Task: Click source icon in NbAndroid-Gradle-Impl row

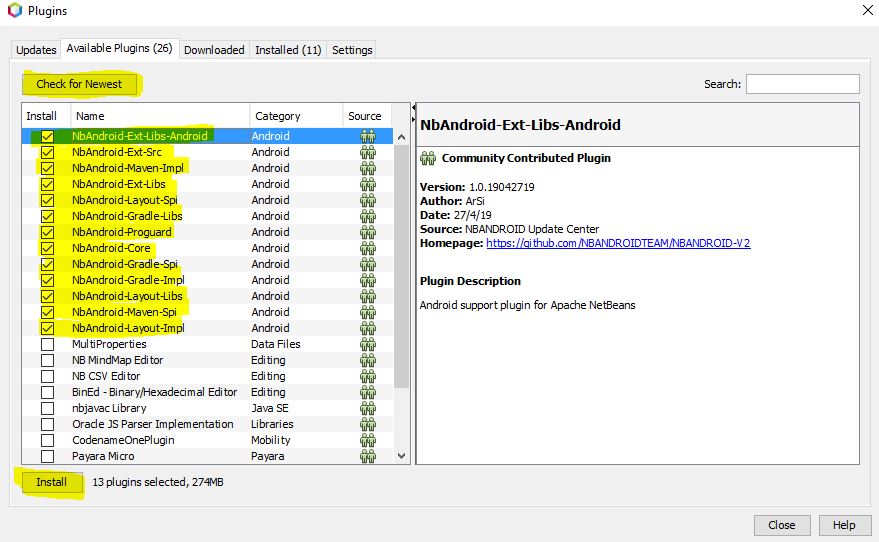Action: (368, 280)
